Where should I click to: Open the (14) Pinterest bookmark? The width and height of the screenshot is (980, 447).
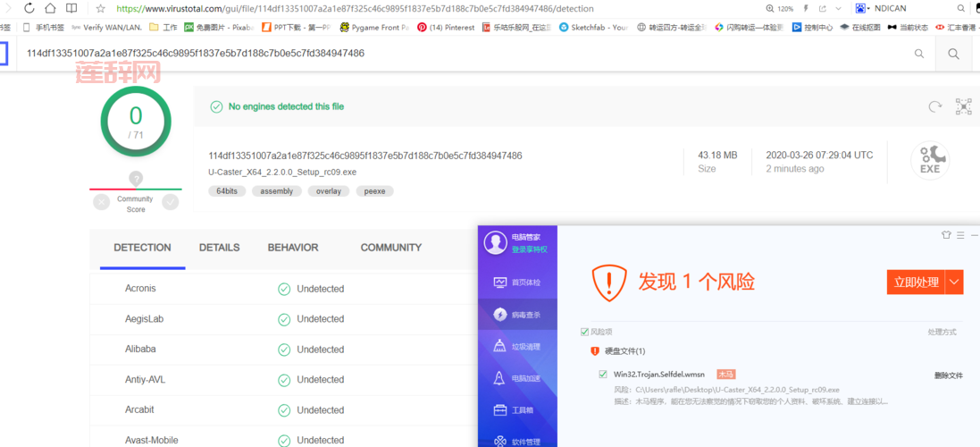[x=447, y=28]
